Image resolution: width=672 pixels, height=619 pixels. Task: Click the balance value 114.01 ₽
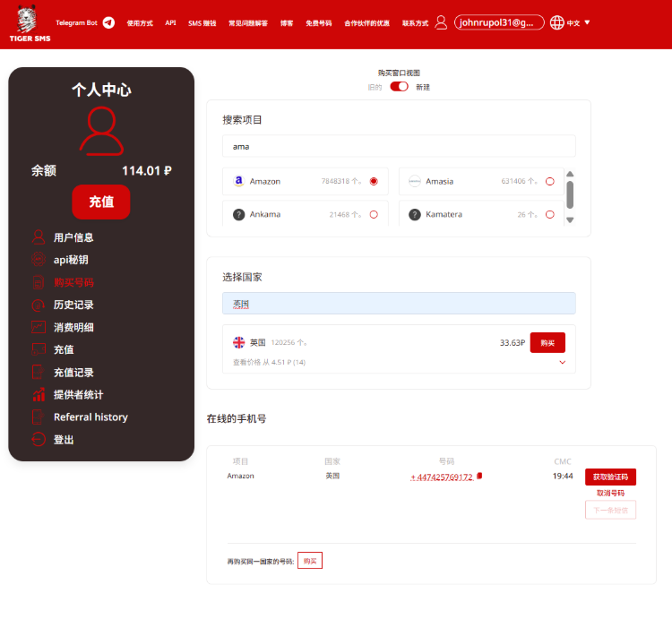point(147,170)
